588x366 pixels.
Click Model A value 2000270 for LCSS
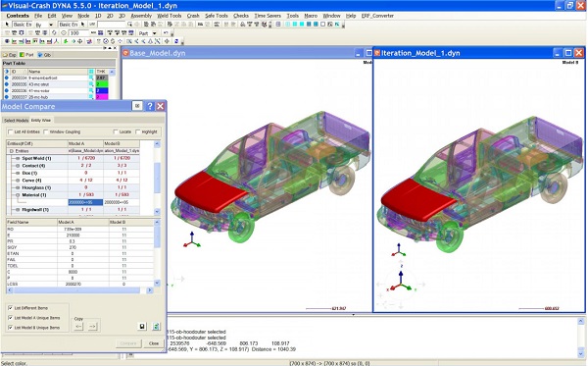point(73,285)
